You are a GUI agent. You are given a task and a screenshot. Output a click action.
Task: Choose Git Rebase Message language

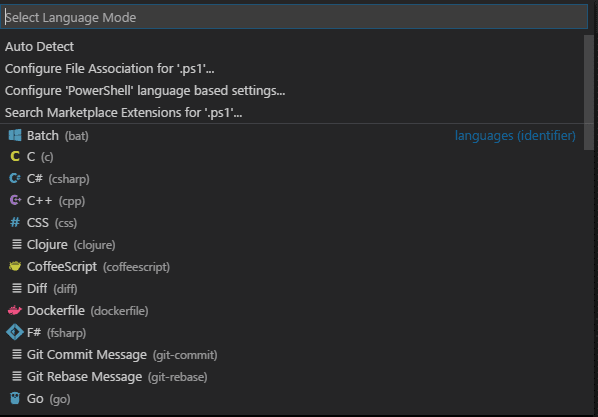(292, 377)
